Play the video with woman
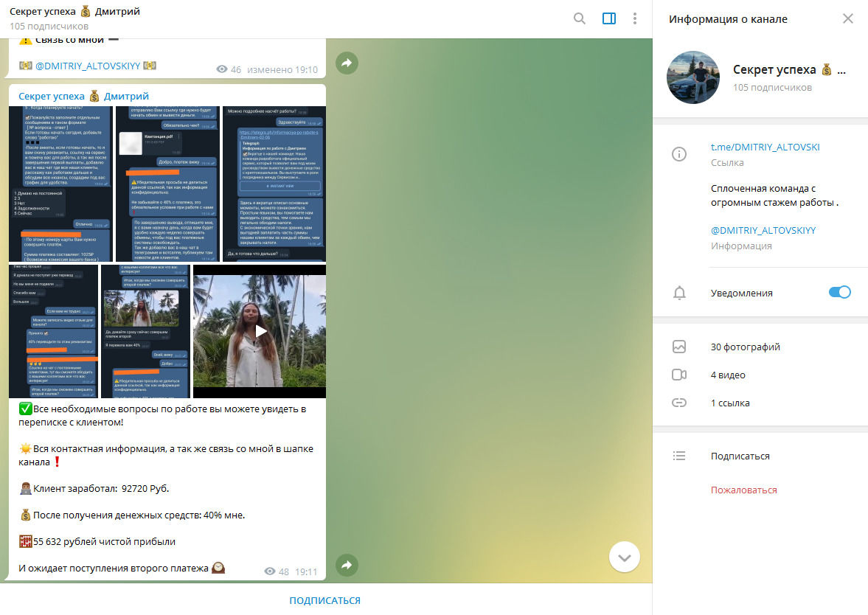The image size is (868, 615). 260,331
